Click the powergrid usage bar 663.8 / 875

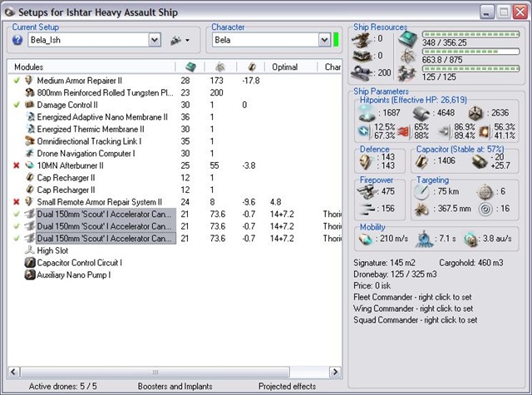point(471,52)
